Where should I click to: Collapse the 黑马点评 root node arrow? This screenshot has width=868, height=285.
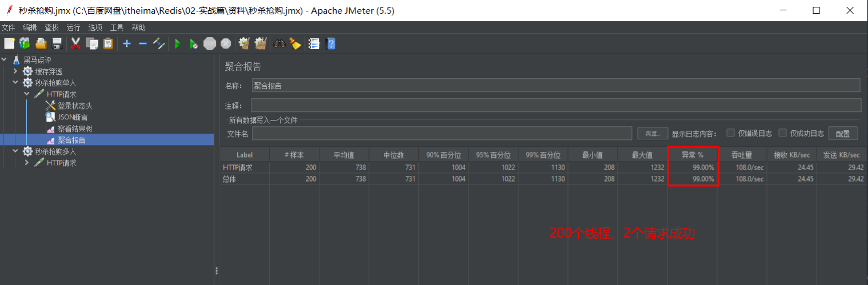click(4, 60)
